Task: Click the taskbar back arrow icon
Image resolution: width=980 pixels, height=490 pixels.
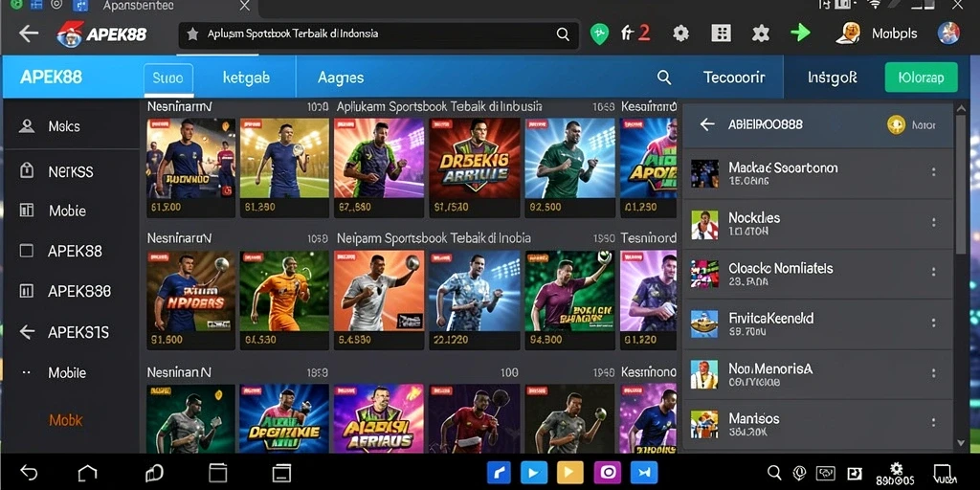Action: pos(29,473)
